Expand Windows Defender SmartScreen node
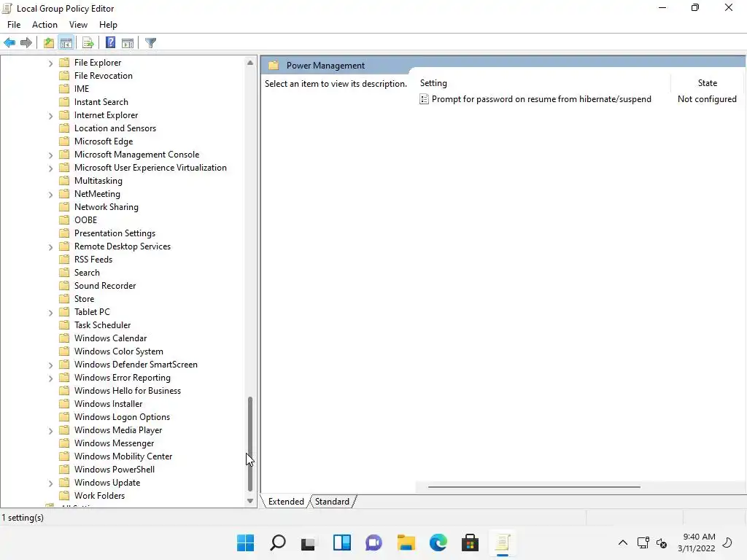 pos(50,365)
